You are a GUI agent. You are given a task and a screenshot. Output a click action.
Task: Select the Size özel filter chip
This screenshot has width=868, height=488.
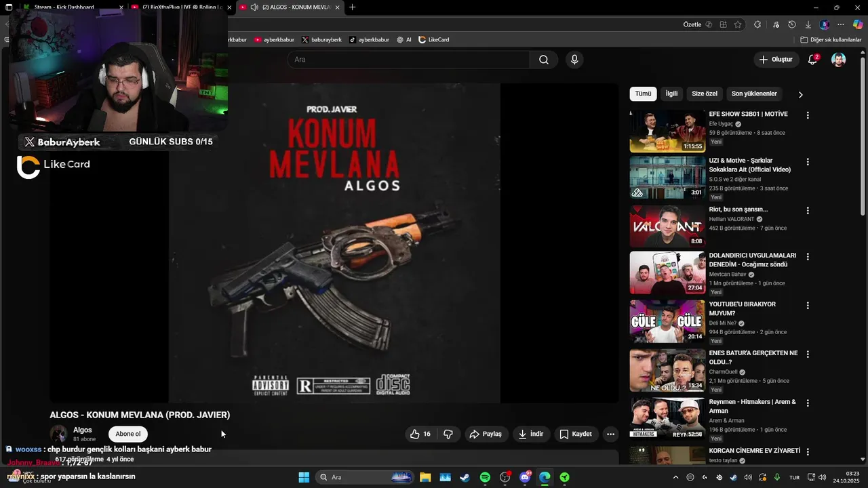click(x=705, y=94)
